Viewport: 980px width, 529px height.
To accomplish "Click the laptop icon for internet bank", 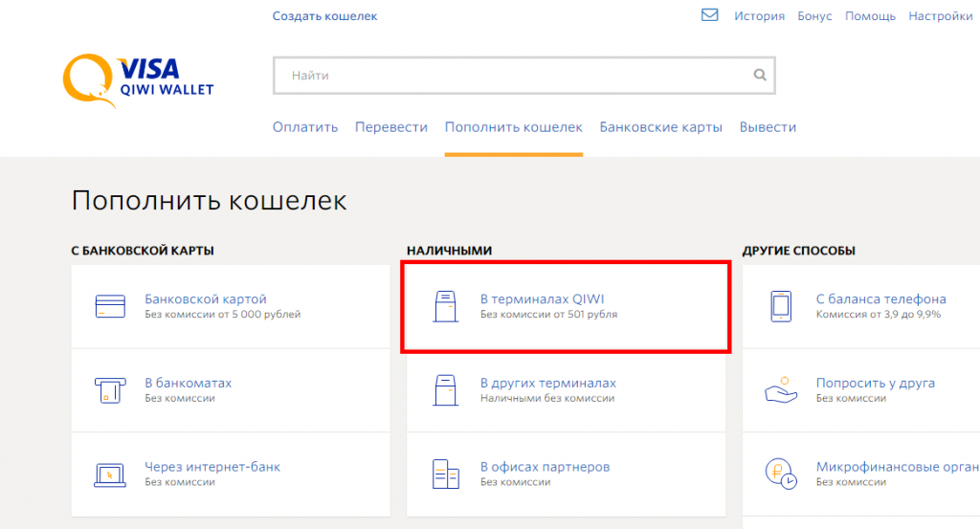I will [x=110, y=474].
